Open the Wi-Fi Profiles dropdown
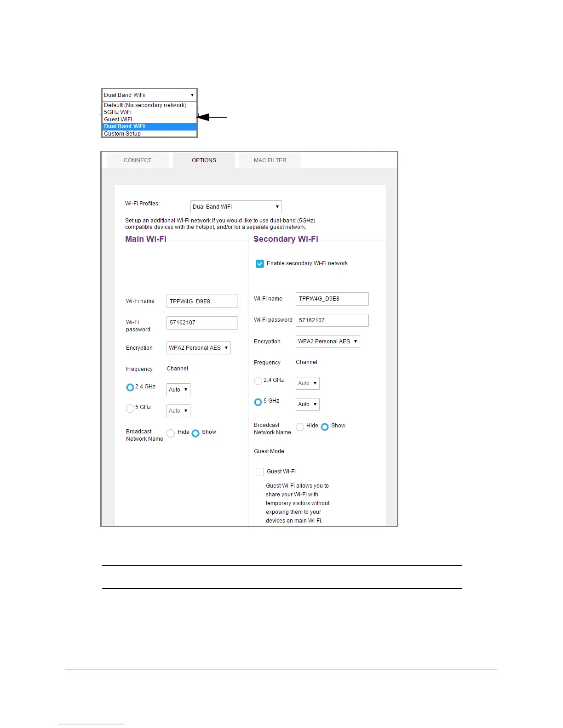The width and height of the screenshot is (563, 728). tap(236, 207)
